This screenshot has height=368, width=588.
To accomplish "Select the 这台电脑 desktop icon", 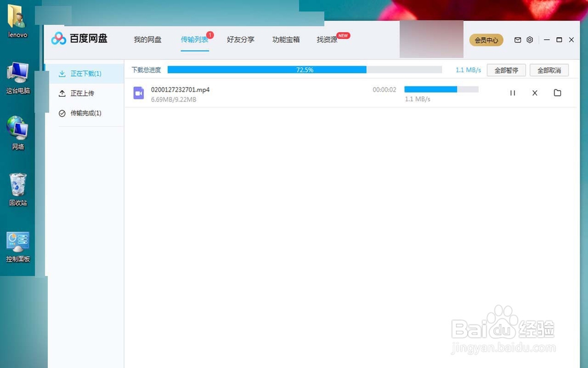I will pyautogui.click(x=18, y=78).
